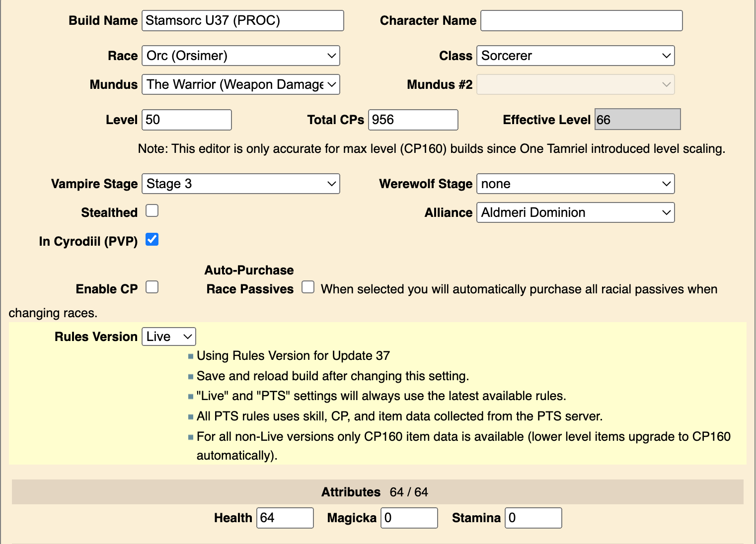Click the Build Name input field
Image resolution: width=756 pixels, height=544 pixels.
[243, 20]
